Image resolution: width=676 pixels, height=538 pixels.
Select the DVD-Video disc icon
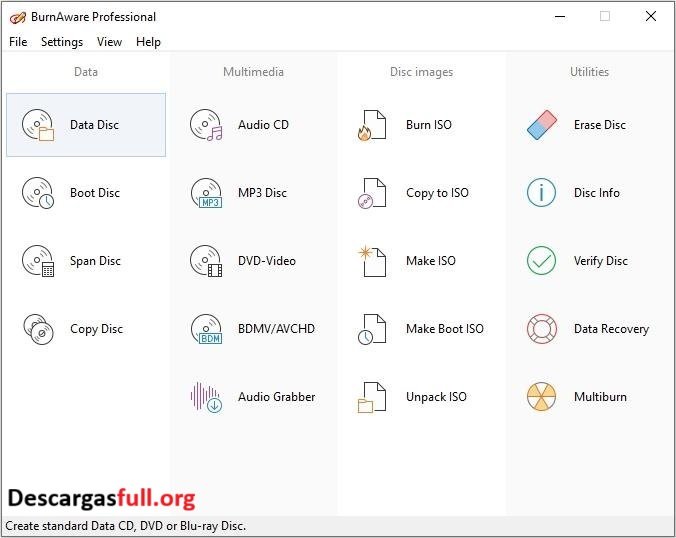tap(206, 261)
